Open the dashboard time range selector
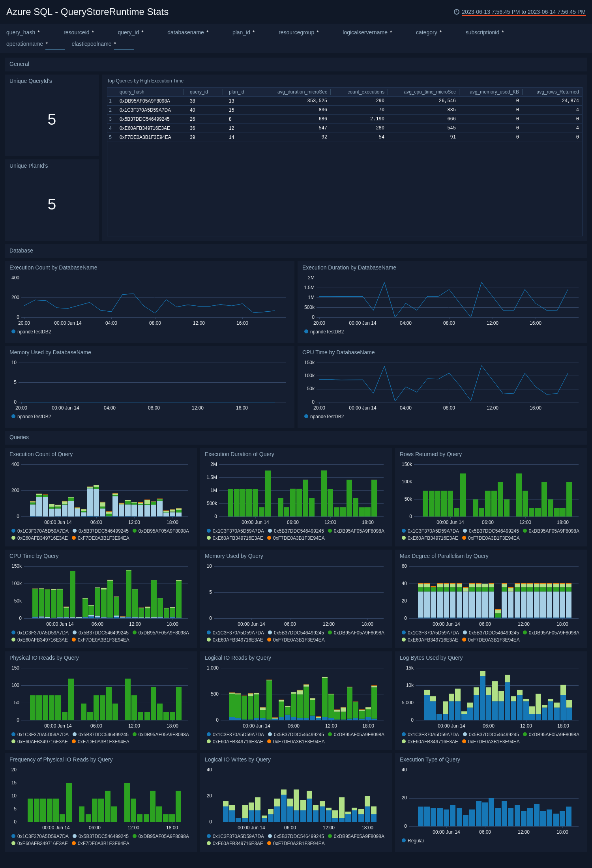Image resolution: width=592 pixels, height=868 pixels. (x=523, y=12)
